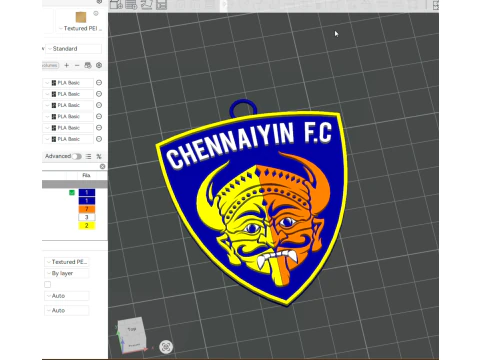Toggle the green checkbox beside the first blue swatch
This screenshot has width=480, height=360.
72,192
